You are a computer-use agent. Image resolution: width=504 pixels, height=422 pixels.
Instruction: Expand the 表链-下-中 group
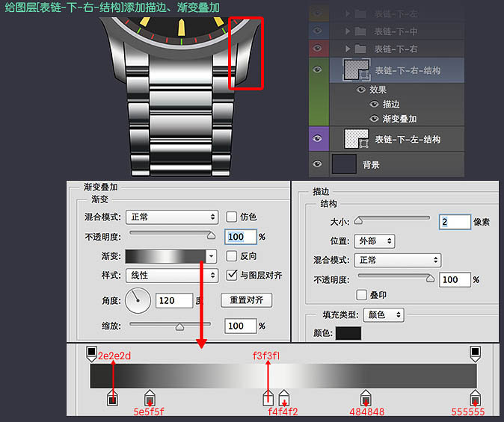(348, 31)
